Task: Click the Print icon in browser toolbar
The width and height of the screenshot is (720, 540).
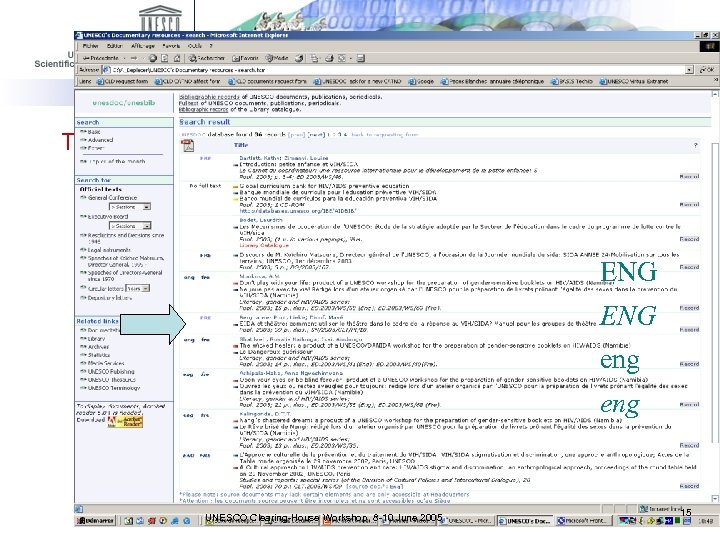Action: tap(329, 58)
